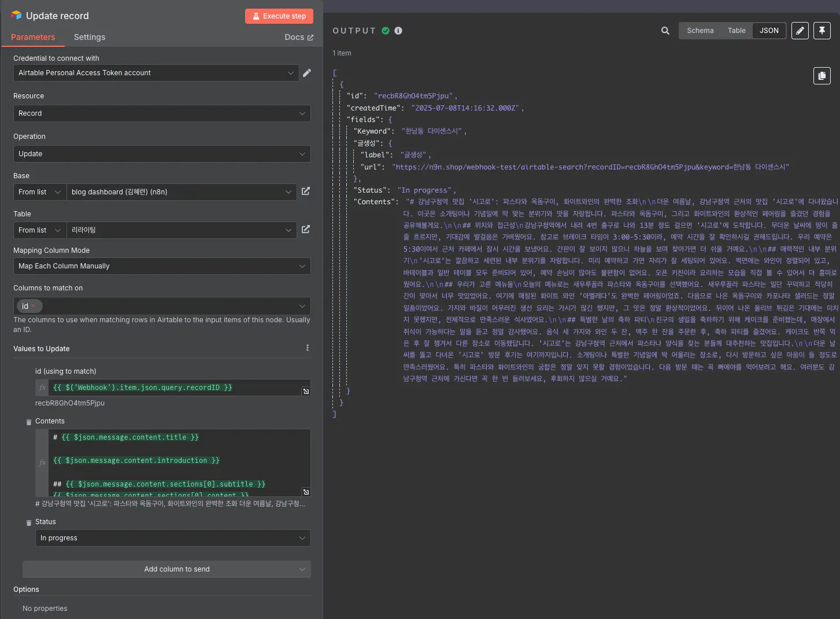
Task: Switch output view to Table
Action: [737, 31]
